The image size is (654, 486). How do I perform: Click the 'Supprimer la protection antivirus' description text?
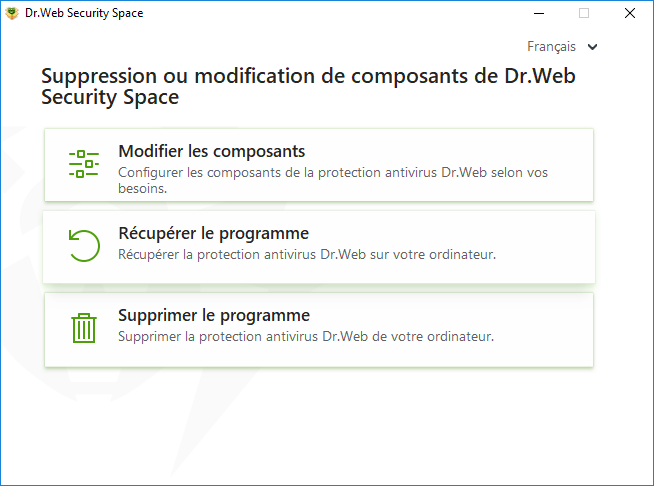coord(306,337)
